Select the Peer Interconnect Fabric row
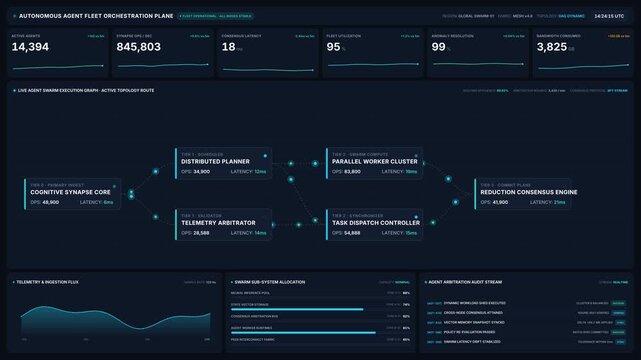Image resolution: width=641 pixels, height=360 pixels. (x=320, y=341)
